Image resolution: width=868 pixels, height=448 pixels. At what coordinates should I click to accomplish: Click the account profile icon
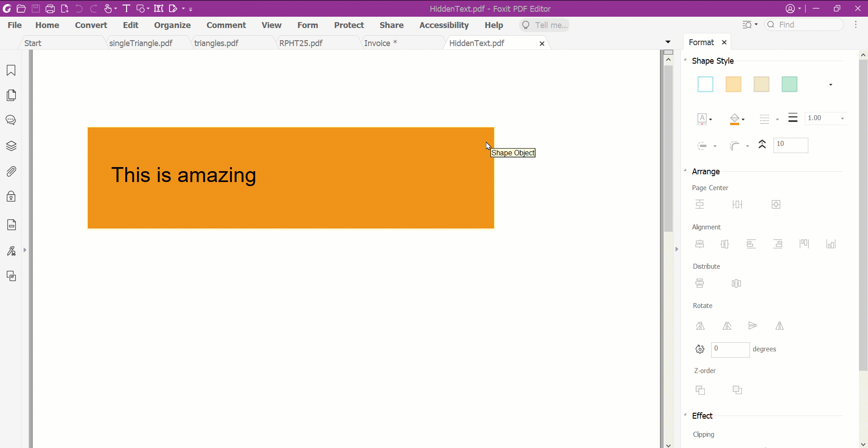click(790, 9)
